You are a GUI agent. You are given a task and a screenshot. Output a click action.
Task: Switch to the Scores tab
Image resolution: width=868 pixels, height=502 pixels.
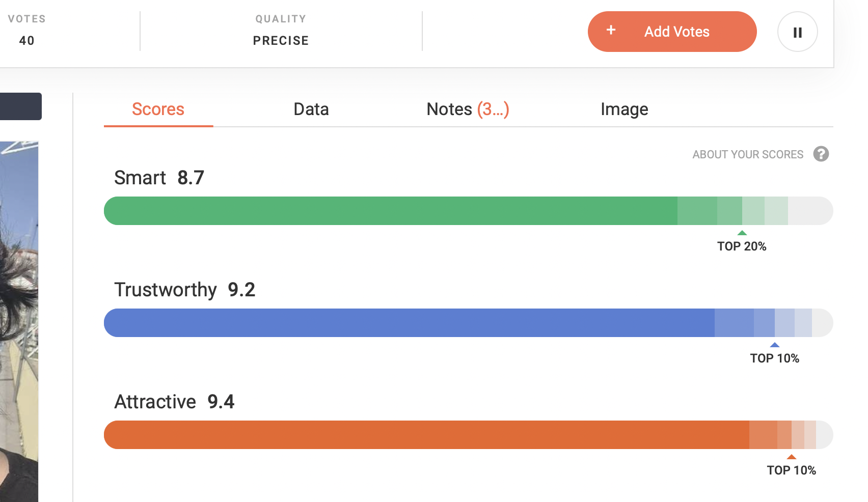[x=158, y=109]
